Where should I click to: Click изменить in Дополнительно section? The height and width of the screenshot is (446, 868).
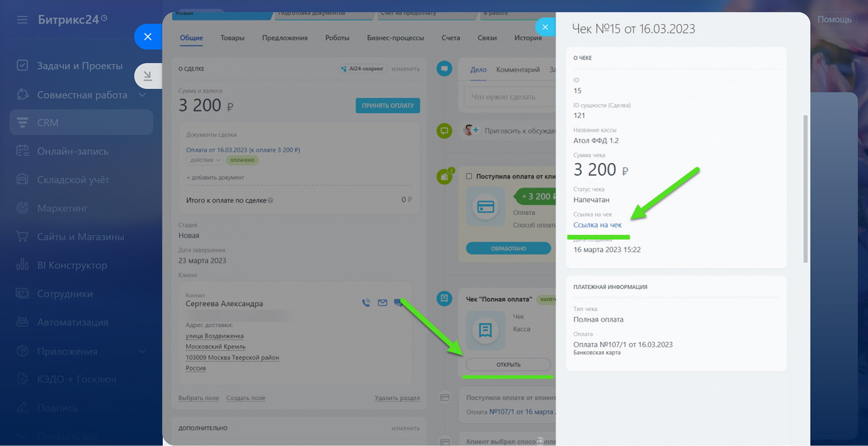(x=406, y=428)
